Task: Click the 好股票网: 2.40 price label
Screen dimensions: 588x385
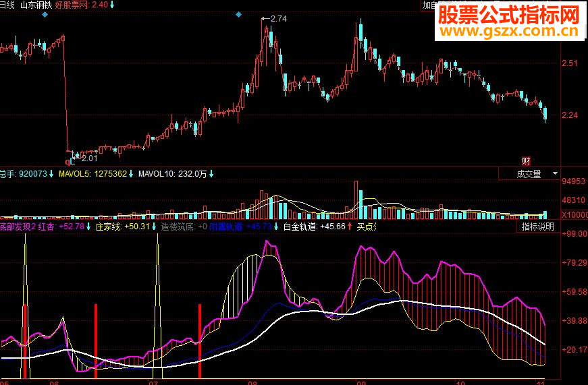Action: pyautogui.click(x=82, y=5)
